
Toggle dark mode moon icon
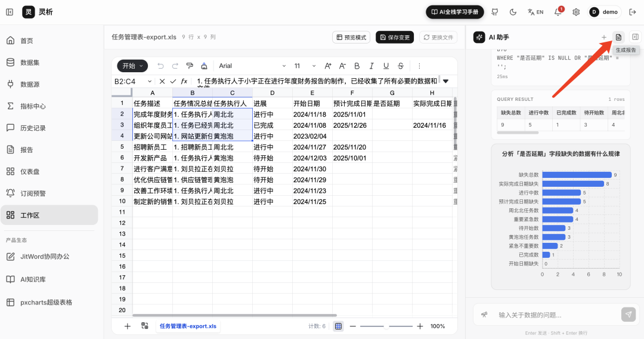click(513, 12)
